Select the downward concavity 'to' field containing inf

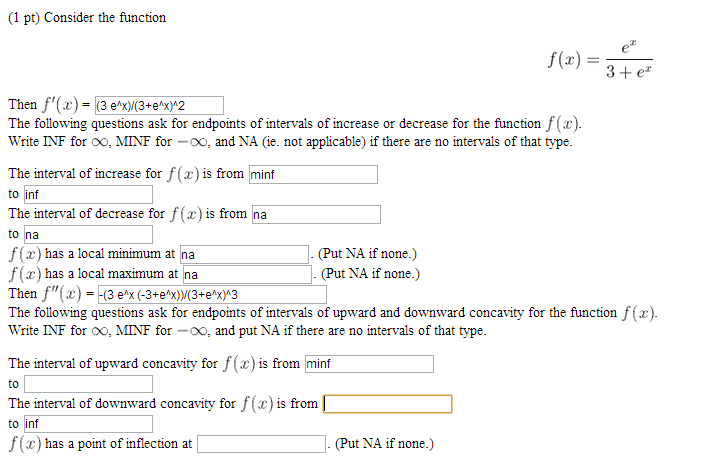pyautogui.click(x=88, y=424)
